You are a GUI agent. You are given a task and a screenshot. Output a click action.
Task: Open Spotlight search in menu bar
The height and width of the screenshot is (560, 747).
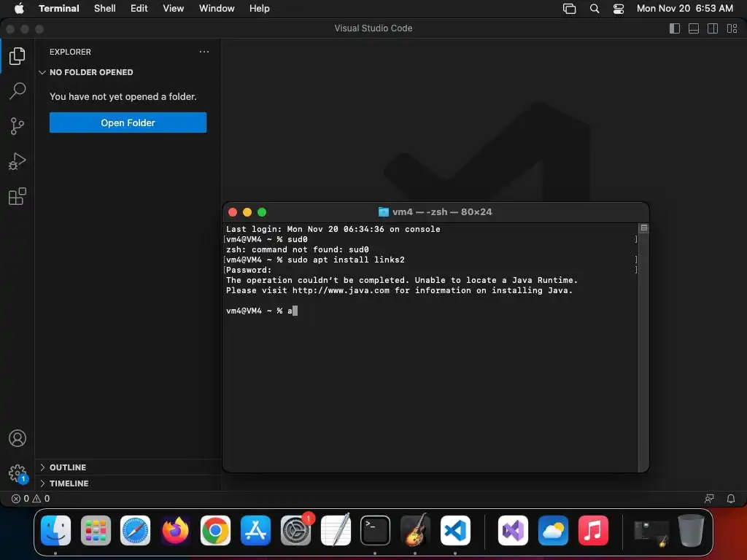click(595, 8)
